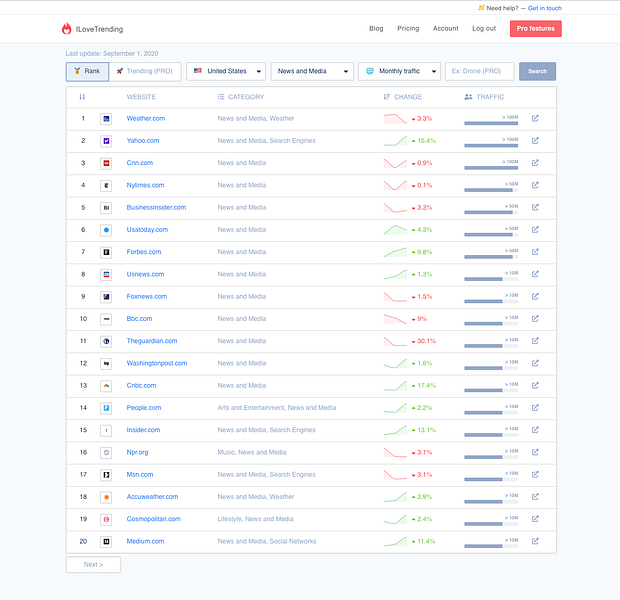Image resolution: width=620 pixels, height=600 pixels.
Task: Click the WEBSITE column header
Action: [141, 97]
